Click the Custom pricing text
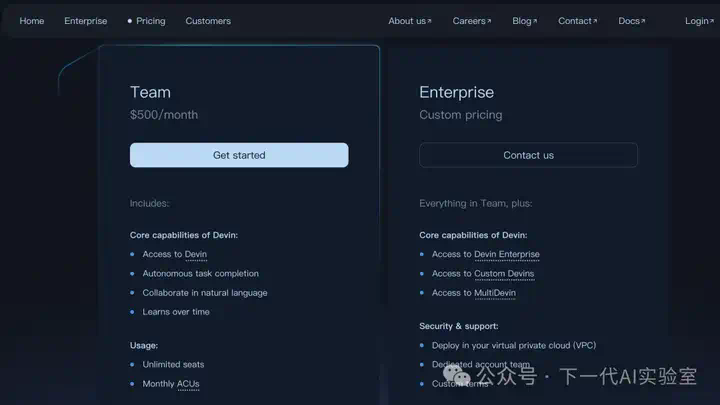720x405 pixels. click(461, 115)
